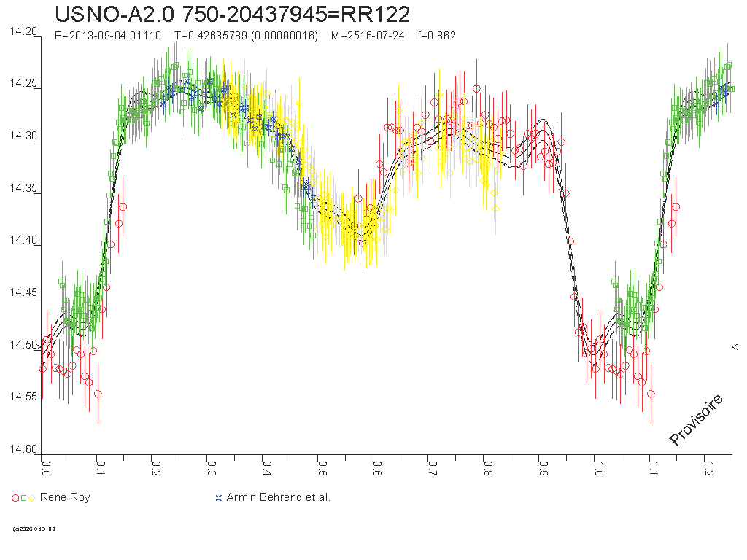Click the x-axis phase label 0.8
Screen dimensions: 747x560
click(488, 469)
